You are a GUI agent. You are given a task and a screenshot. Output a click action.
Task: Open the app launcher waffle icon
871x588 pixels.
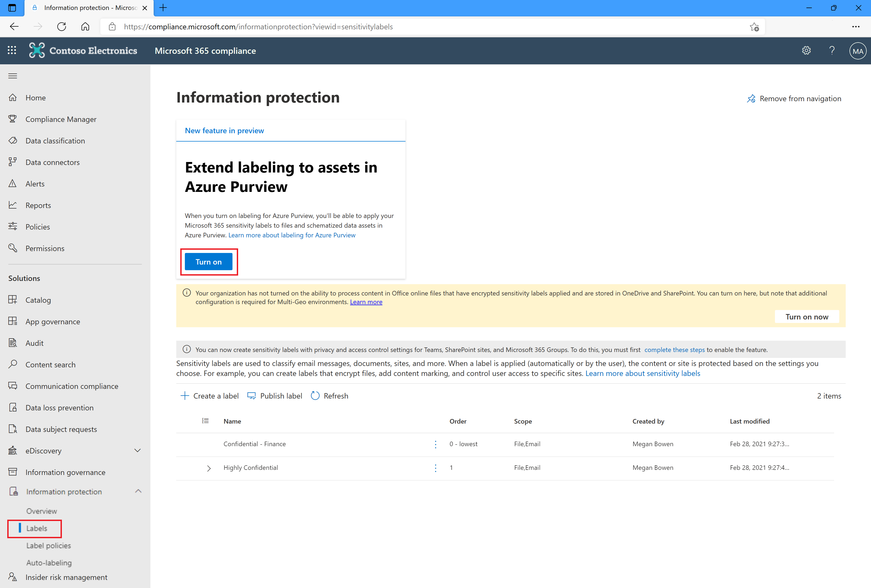12,51
